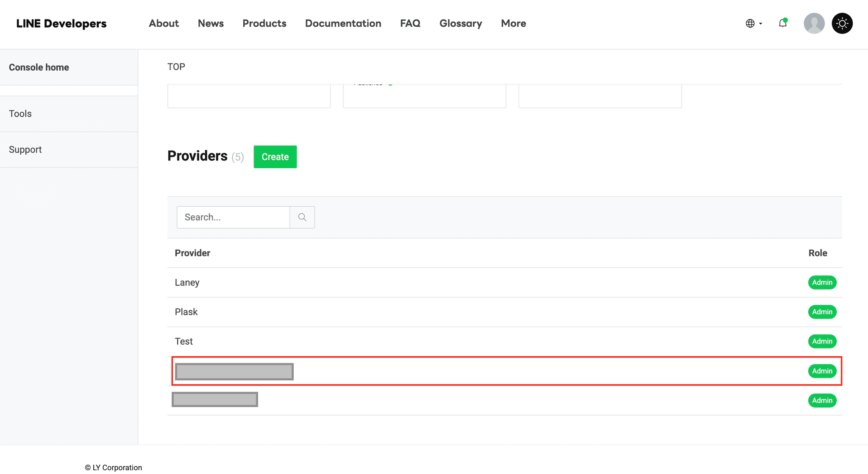Screen dimensions: 868x474
Task: Open the user profile avatar
Action: (x=814, y=23)
